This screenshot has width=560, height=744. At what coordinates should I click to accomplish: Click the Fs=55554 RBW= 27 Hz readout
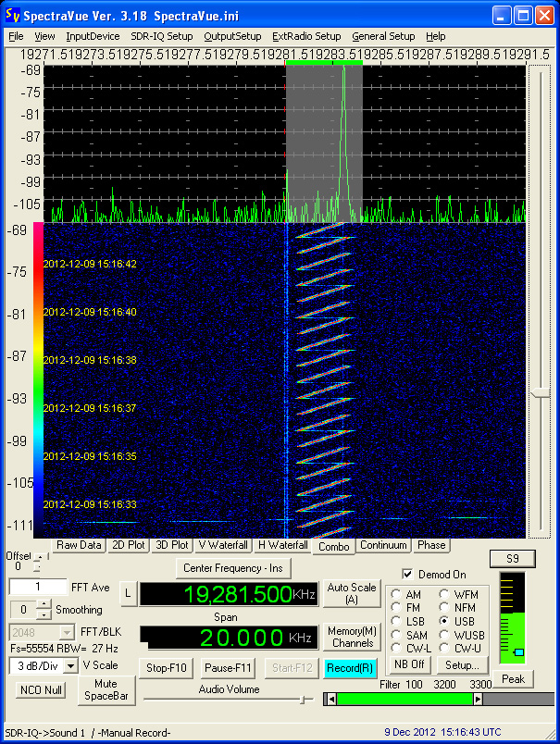(x=64, y=649)
